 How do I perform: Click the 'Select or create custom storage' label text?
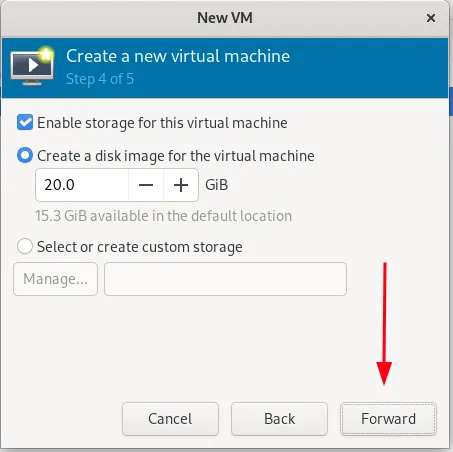point(140,247)
